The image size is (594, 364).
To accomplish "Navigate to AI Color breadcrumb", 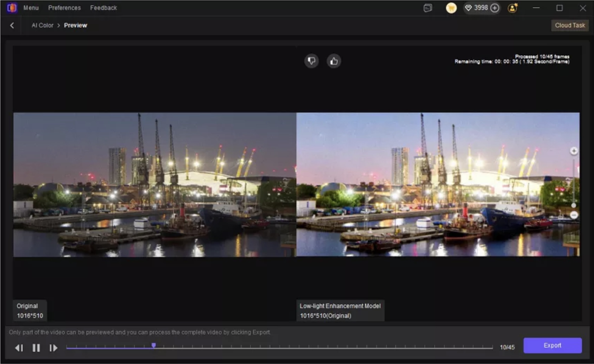I will point(42,25).
